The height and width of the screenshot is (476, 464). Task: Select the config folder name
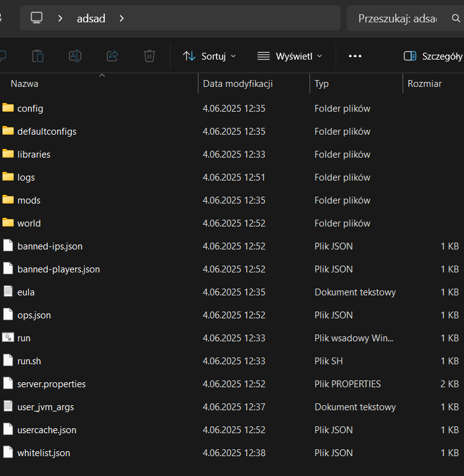(x=30, y=109)
